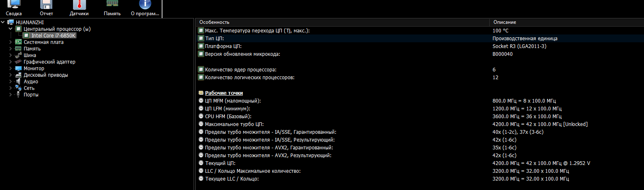This screenshot has width=644, height=190.
Task: Select the Порты tree item
Action: click(x=31, y=95)
